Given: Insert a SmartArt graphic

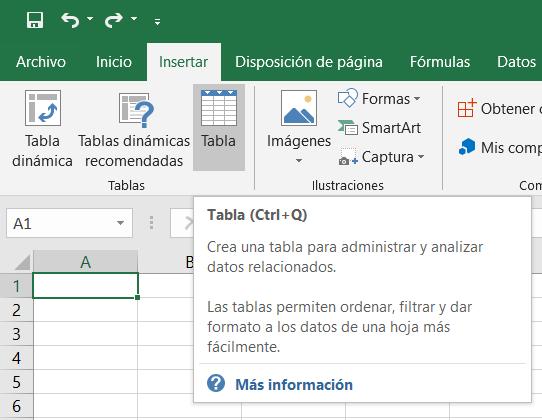Looking at the screenshot, I should coord(379,128).
